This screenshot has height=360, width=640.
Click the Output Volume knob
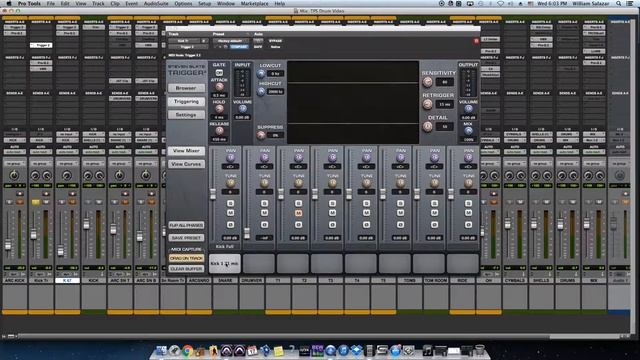[x=469, y=109]
